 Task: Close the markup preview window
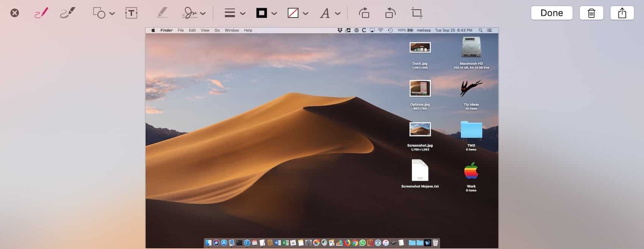click(14, 13)
